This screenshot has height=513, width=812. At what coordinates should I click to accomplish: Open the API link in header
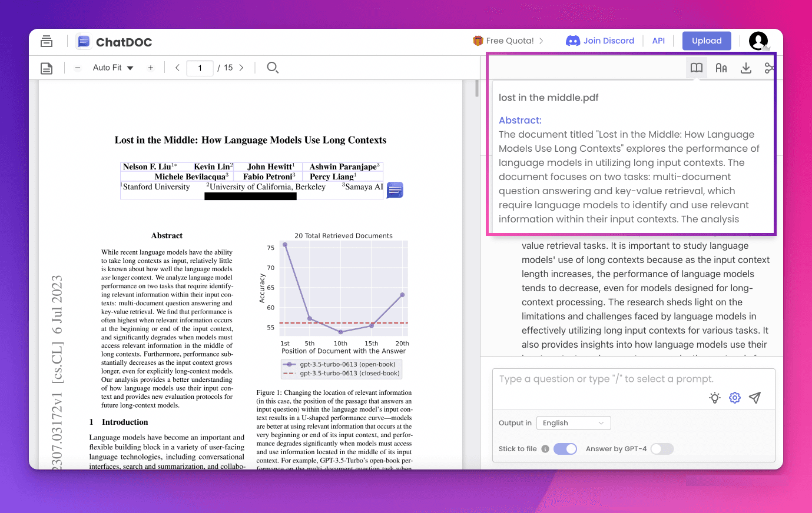click(x=658, y=41)
